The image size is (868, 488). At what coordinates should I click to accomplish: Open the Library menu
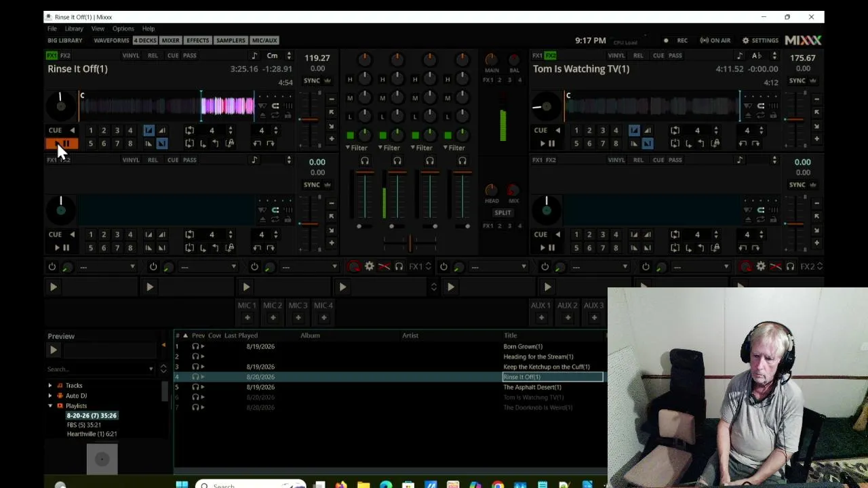74,28
